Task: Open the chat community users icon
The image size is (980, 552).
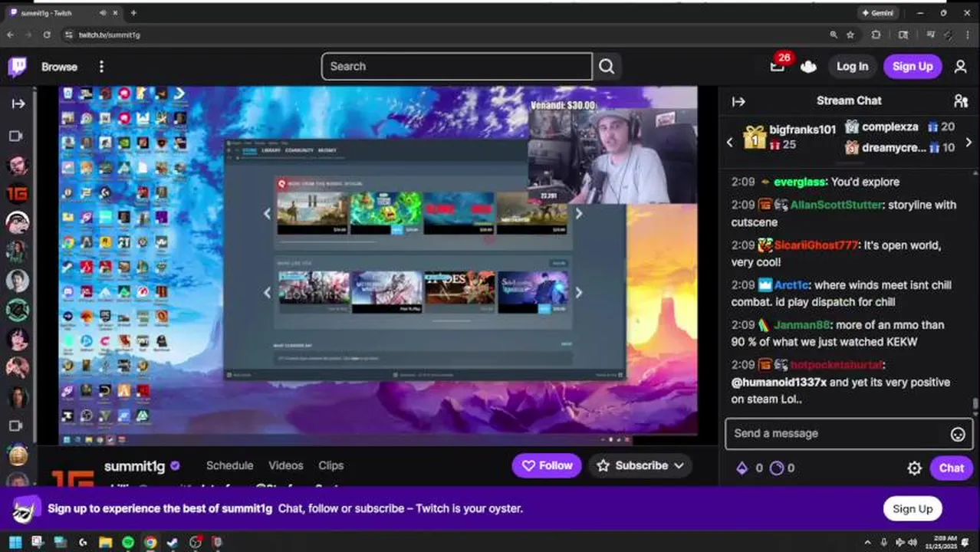Action: (960, 101)
